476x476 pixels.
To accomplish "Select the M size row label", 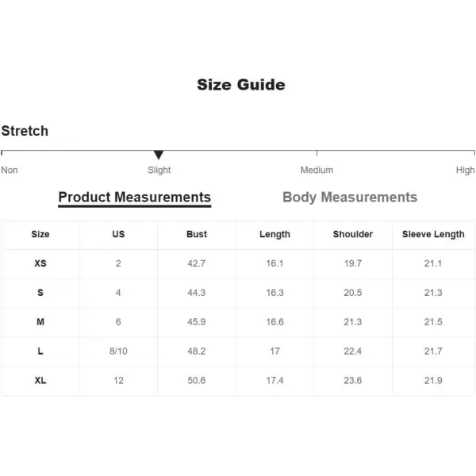I will (x=40, y=322).
